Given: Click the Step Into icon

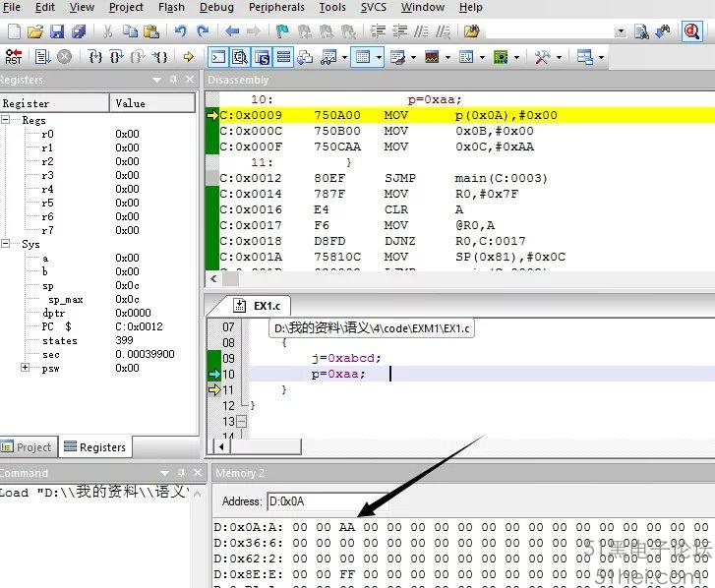Looking at the screenshot, I should point(95,57).
